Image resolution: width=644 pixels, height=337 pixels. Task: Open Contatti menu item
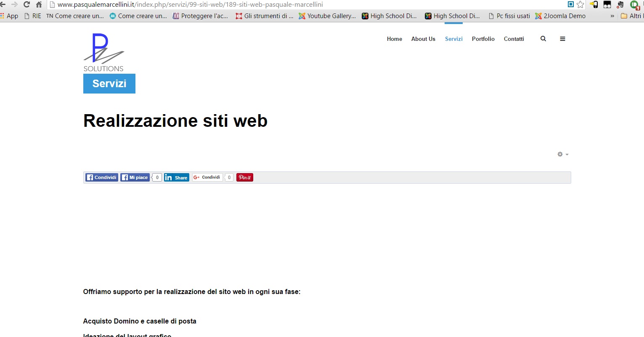tap(514, 39)
